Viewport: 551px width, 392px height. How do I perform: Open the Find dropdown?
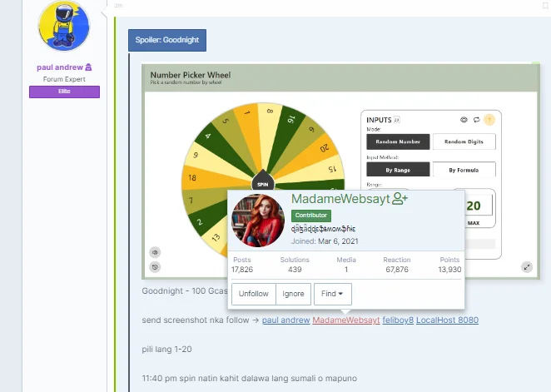(332, 294)
